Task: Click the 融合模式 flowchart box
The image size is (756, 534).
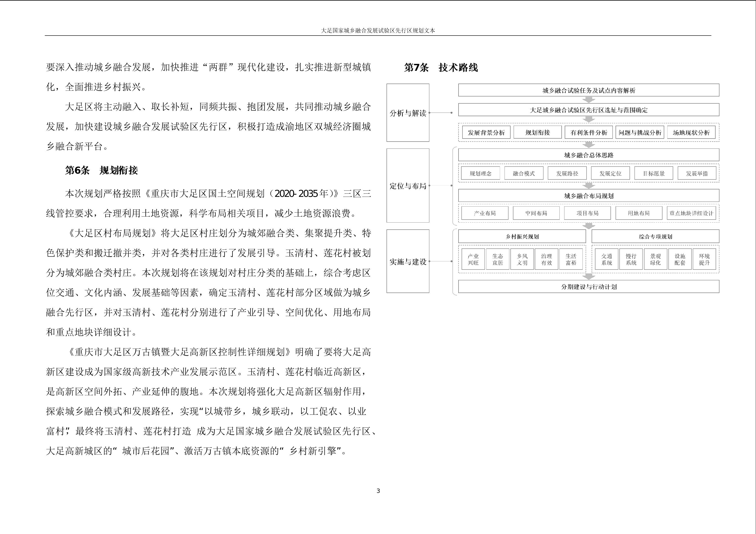Action: (524, 173)
